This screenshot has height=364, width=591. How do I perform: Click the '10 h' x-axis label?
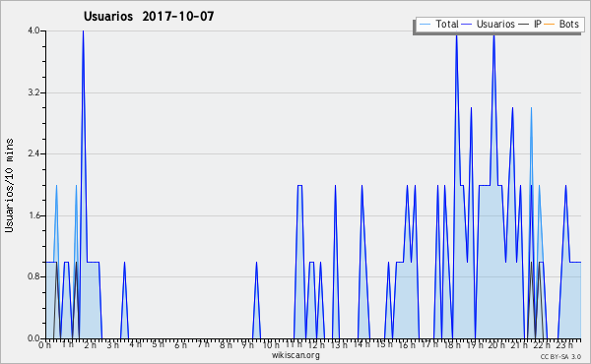(271, 344)
